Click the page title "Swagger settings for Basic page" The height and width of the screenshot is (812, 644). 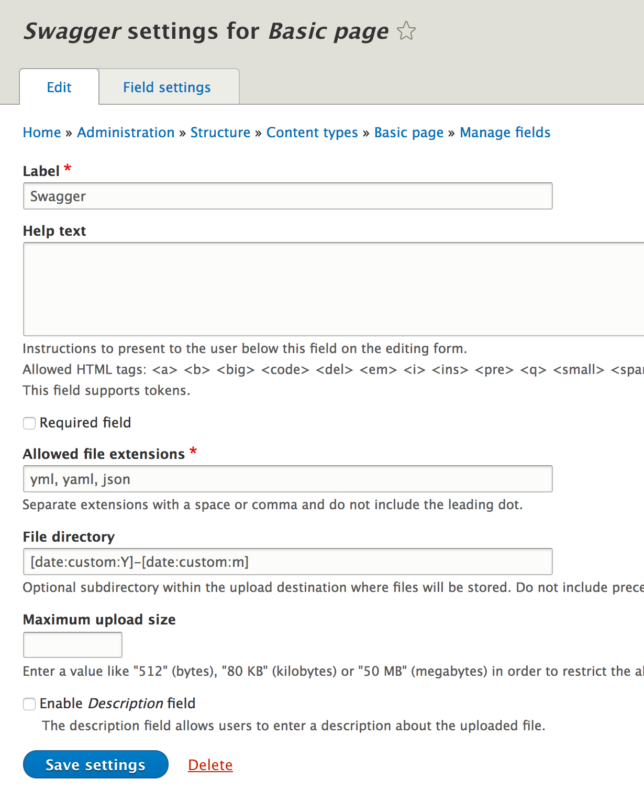206,31
